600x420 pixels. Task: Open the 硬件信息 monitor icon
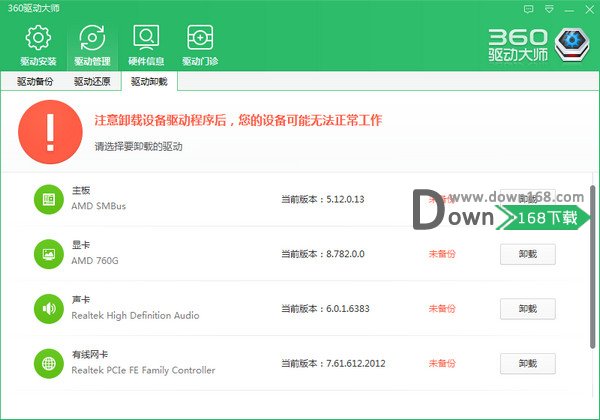coord(146,37)
